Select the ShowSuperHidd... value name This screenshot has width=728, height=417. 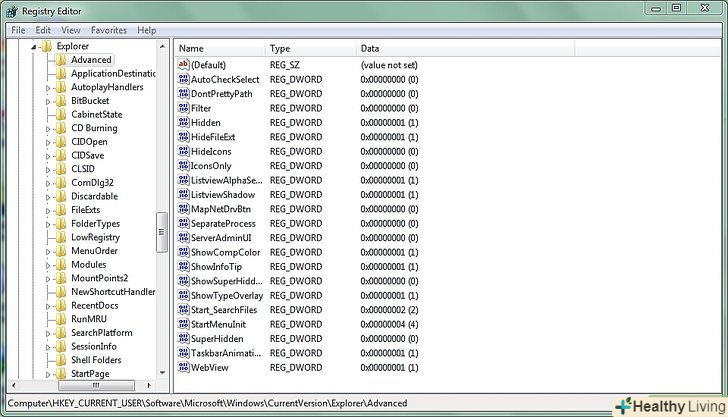[x=227, y=281]
